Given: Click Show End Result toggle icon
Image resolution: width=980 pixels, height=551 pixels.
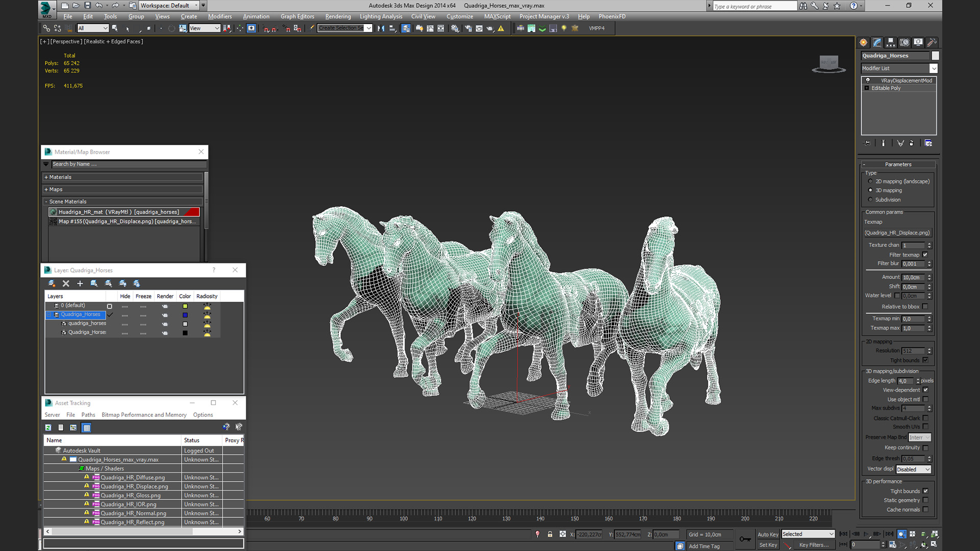Looking at the screenshot, I should 884,143.
